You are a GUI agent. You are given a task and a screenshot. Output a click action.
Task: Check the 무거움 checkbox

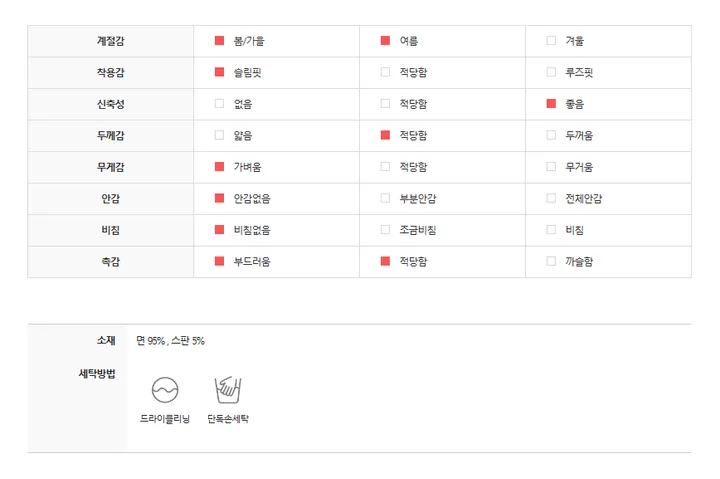pyautogui.click(x=551, y=166)
